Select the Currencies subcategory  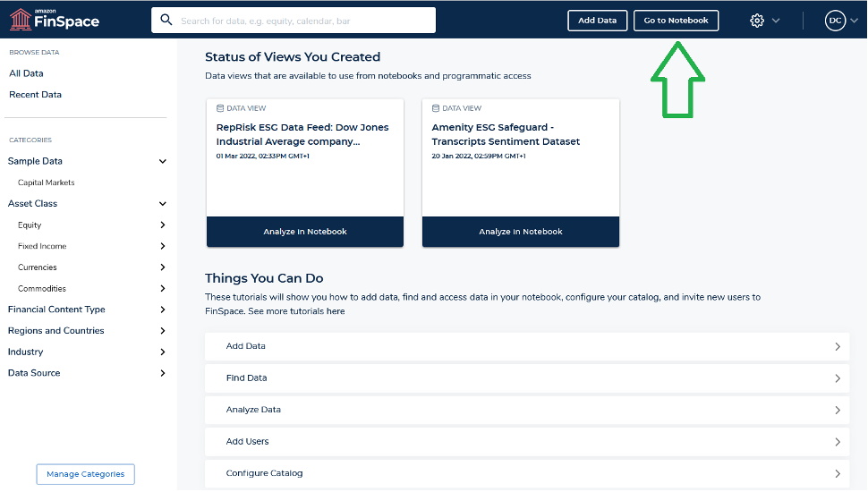(37, 267)
